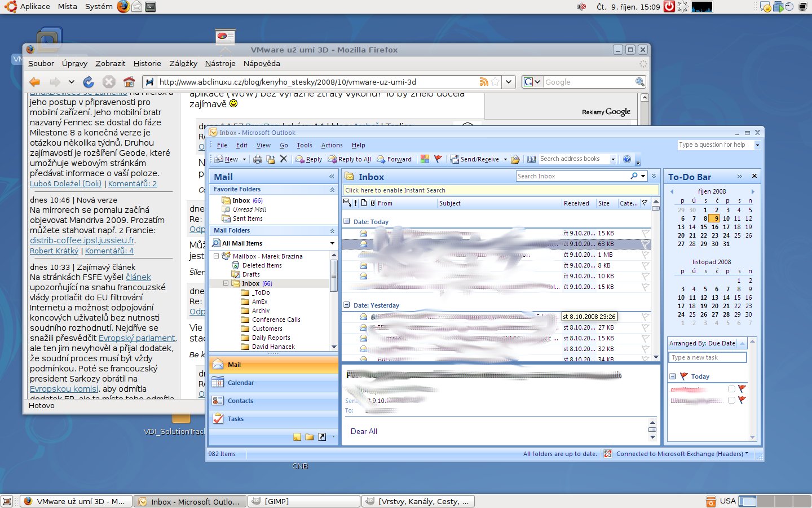This screenshot has width=812, height=508.
Task: Collapse the Date: Yesterday group
Action: point(347,305)
